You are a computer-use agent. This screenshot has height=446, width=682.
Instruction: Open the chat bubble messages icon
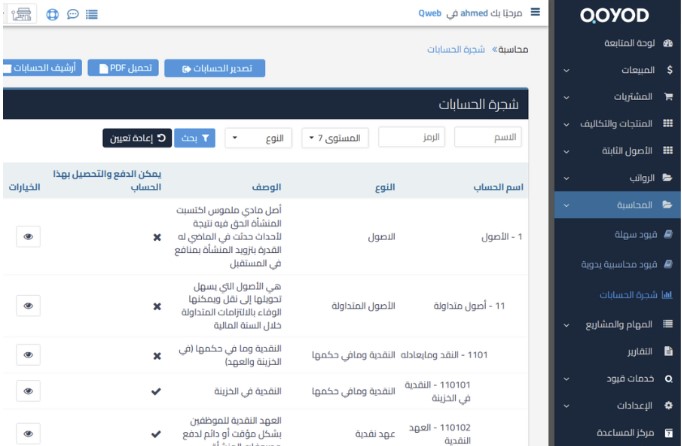(73, 14)
